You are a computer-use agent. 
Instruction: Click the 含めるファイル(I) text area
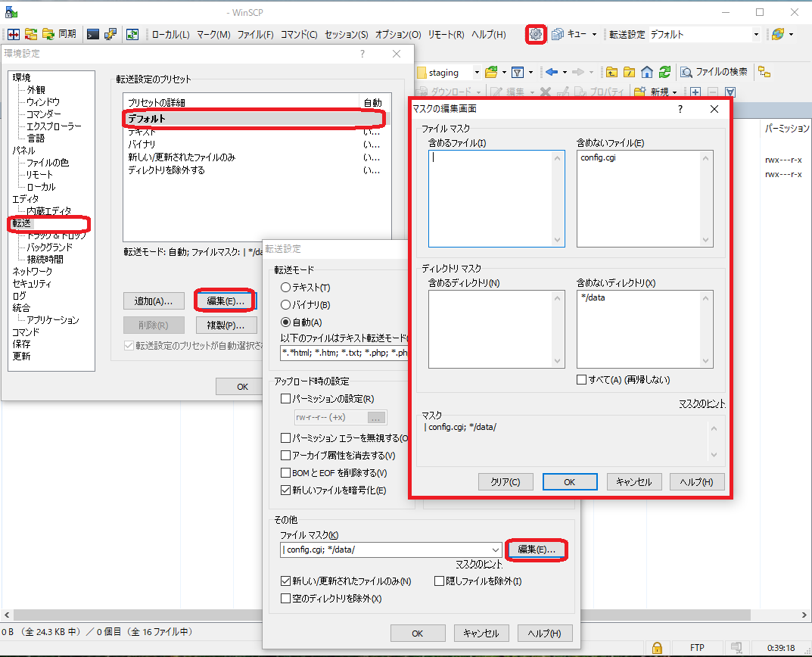click(x=496, y=198)
